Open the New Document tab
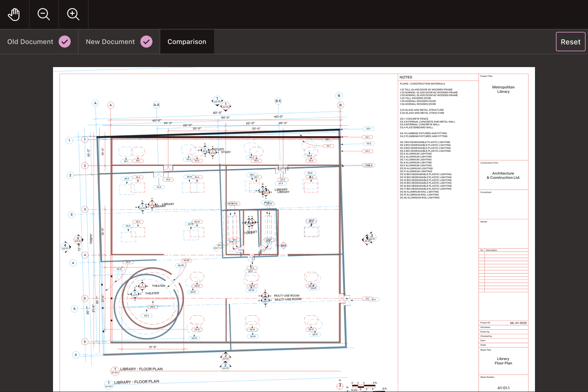Image resolution: width=588 pixels, height=392 pixels. [110, 41]
